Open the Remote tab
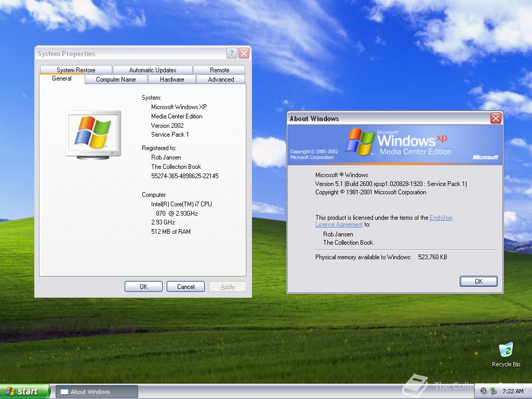 (x=219, y=69)
